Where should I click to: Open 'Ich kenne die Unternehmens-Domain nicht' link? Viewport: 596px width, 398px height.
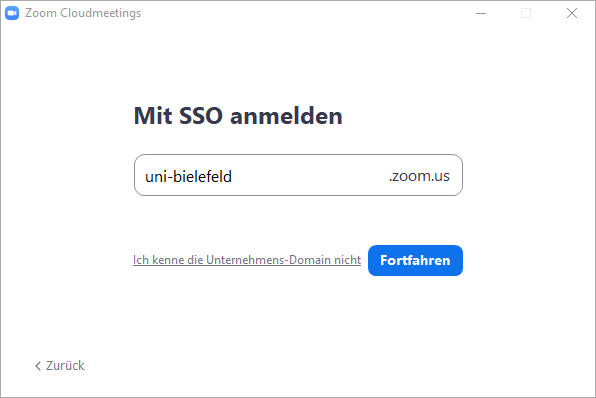(x=247, y=260)
